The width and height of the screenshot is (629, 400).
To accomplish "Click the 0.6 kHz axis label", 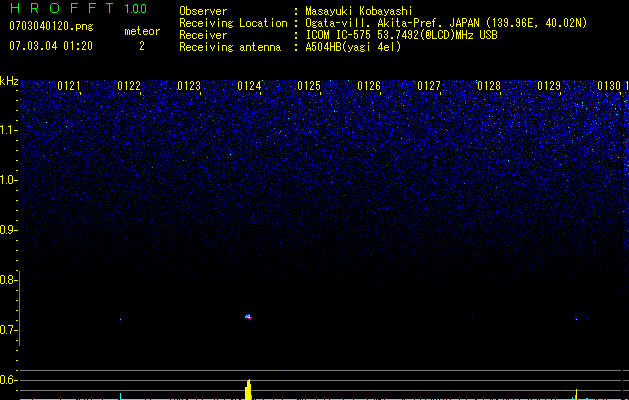I will coord(7,380).
